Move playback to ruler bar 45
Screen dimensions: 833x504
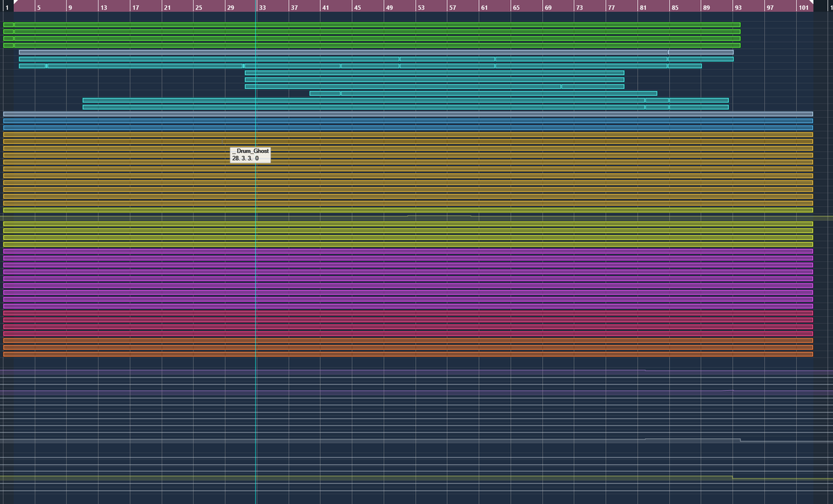(x=357, y=8)
